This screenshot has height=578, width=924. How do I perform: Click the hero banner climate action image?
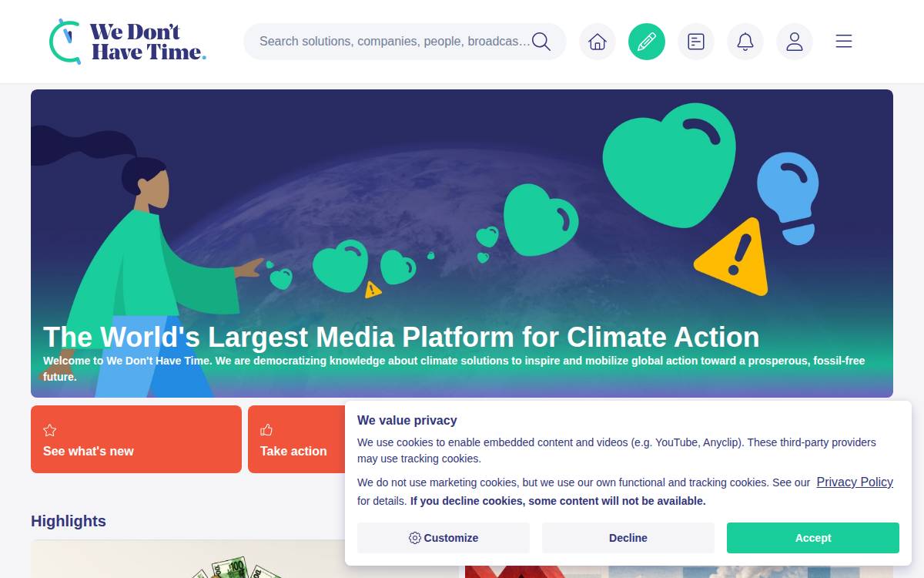click(x=462, y=244)
